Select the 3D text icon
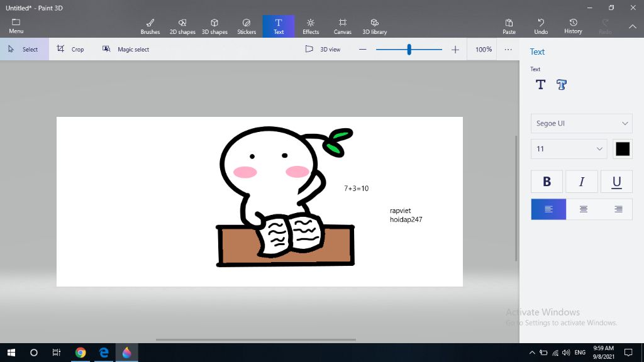The width and height of the screenshot is (644, 362). click(x=562, y=85)
